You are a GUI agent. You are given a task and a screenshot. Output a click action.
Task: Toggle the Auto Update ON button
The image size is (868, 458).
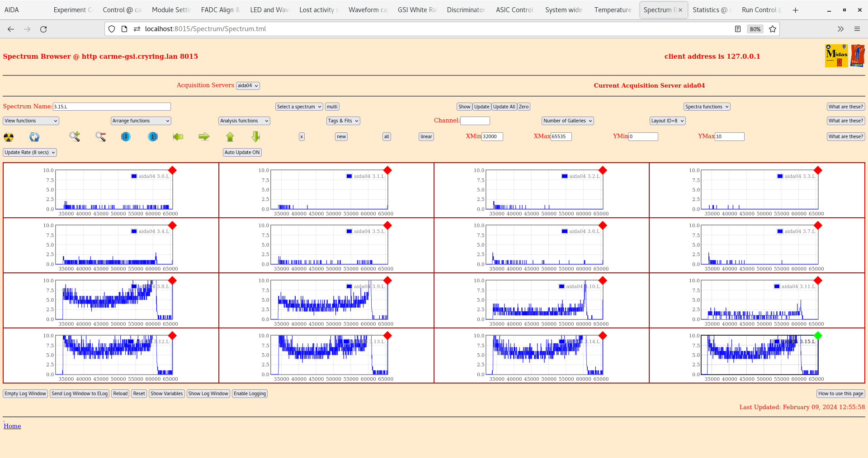point(242,153)
